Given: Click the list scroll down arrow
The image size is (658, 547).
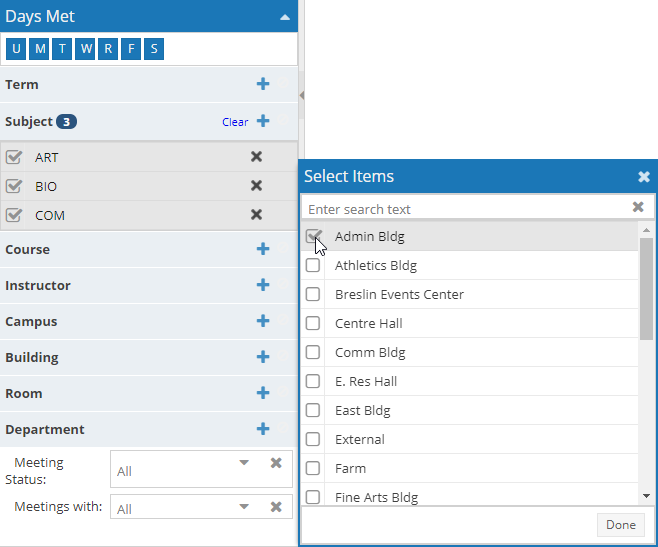Looking at the screenshot, I should pyautogui.click(x=646, y=496).
